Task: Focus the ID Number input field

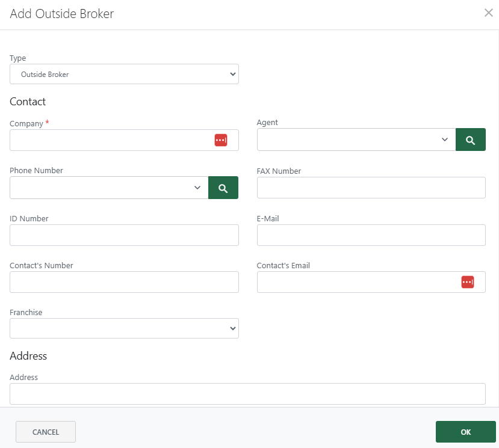Action: point(124,235)
